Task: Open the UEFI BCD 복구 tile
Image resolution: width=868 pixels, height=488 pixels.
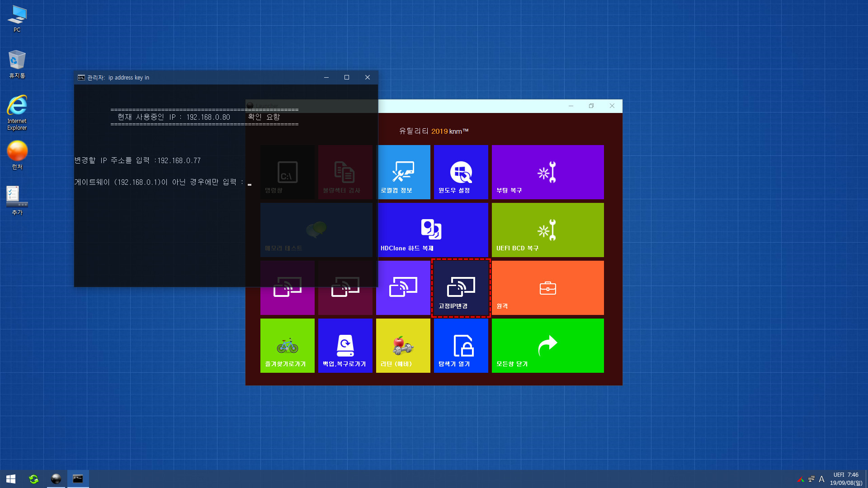Action: pyautogui.click(x=548, y=230)
